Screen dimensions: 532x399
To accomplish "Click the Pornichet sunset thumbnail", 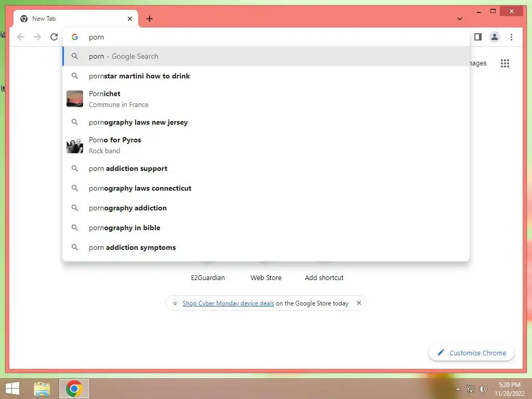I will pyautogui.click(x=75, y=99).
